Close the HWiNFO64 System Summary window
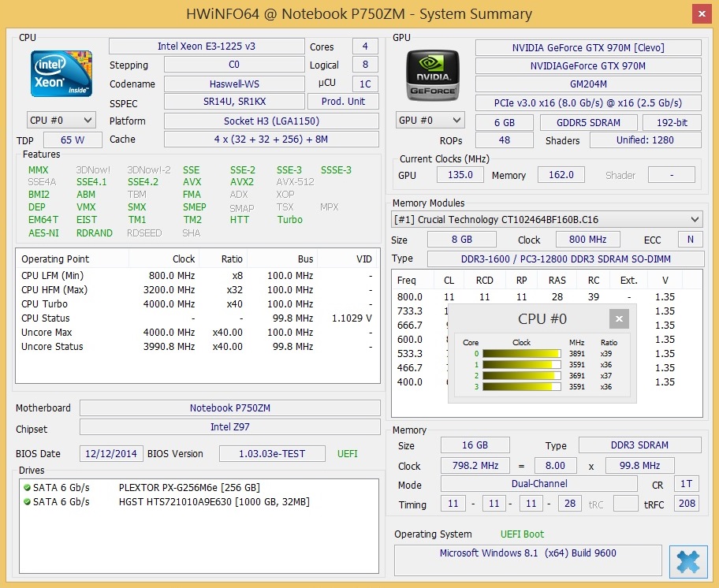719x588 pixels. coord(702,13)
